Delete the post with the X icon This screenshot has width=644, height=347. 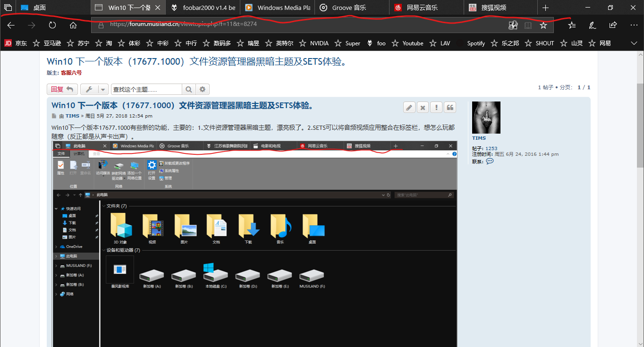[423, 107]
